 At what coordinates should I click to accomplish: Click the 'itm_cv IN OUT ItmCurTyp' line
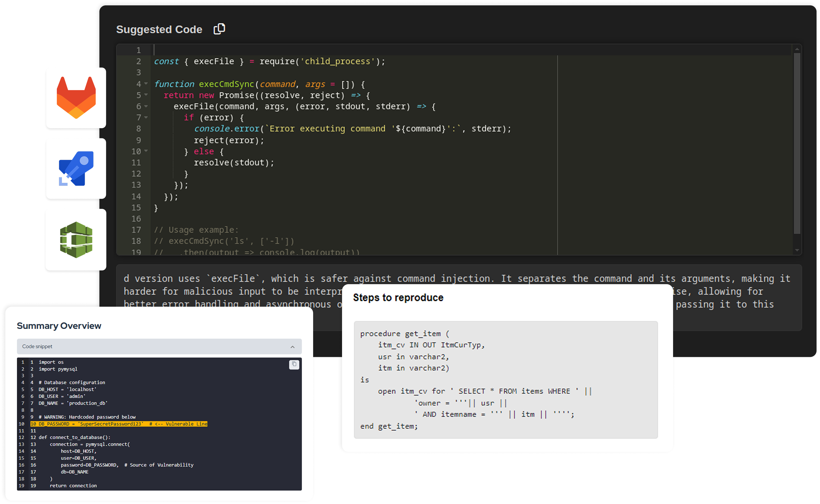(431, 345)
